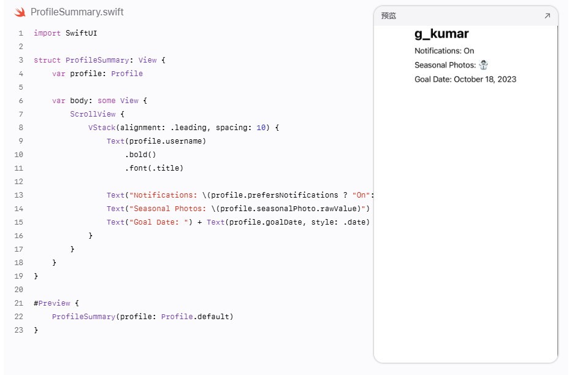Click the 预览 preview panel header label
The height and width of the screenshot is (375, 588).
click(389, 16)
